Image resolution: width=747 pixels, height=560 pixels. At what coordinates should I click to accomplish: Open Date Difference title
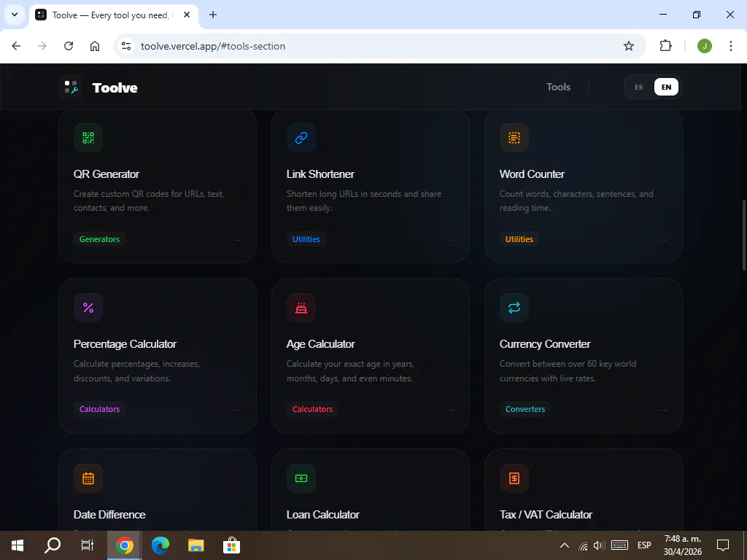(109, 515)
